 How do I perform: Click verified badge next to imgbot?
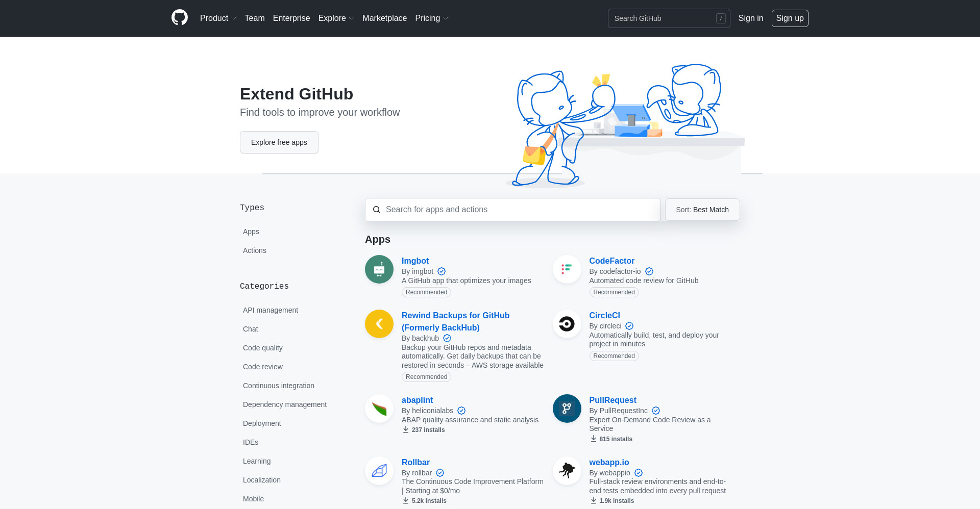[442, 271]
